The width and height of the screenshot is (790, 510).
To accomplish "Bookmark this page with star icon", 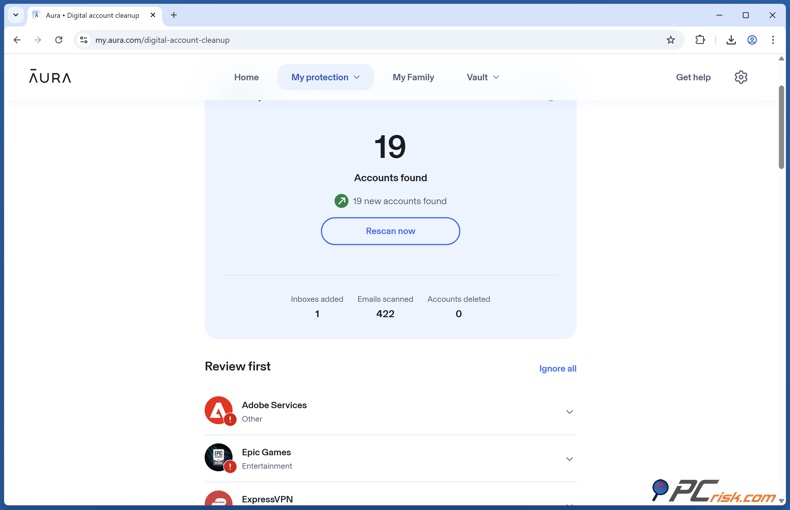I will [671, 40].
